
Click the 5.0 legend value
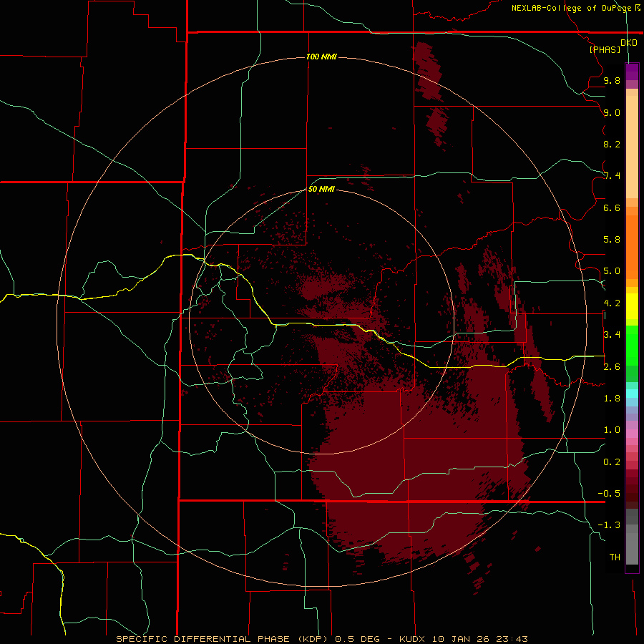(612, 271)
